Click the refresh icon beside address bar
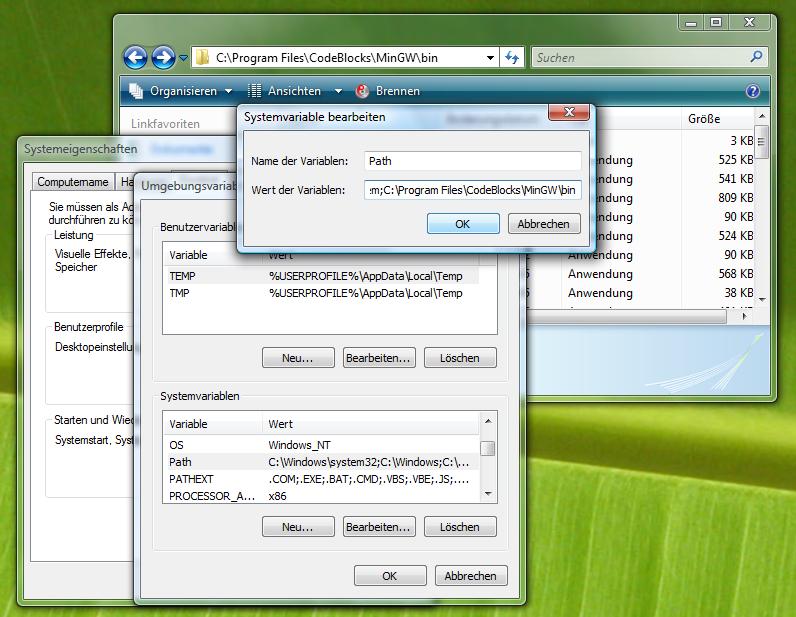The width and height of the screenshot is (796, 617). [513, 58]
